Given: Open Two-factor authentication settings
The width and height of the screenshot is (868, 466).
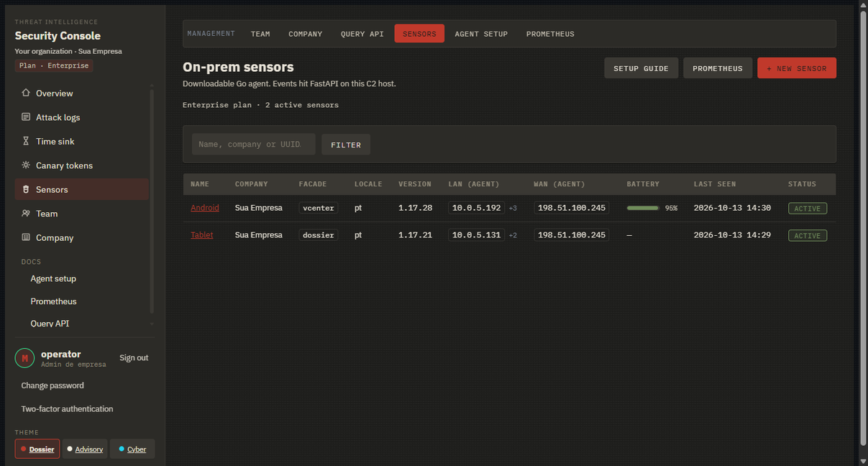Looking at the screenshot, I should pos(67,408).
